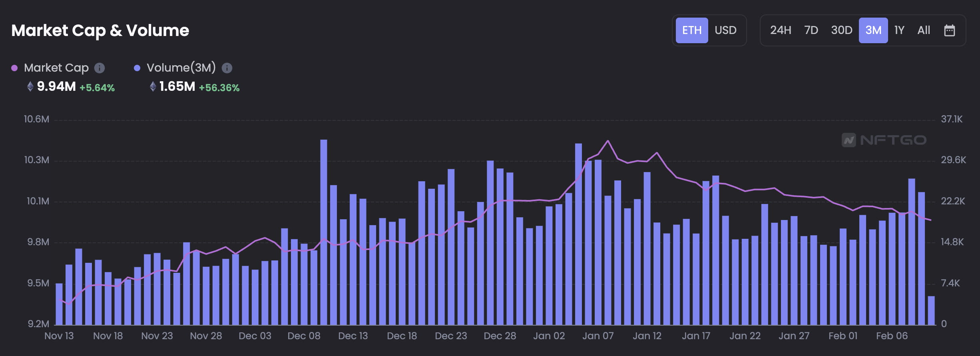
Task: Click the Ethereum icon beside 1.65M
Action: pyautogui.click(x=153, y=86)
